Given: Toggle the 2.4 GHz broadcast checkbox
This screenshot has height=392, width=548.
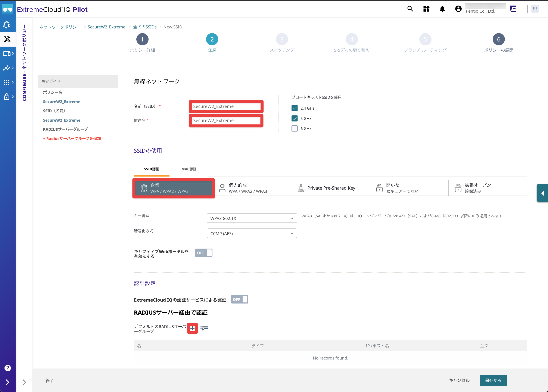Looking at the screenshot, I should (294, 108).
